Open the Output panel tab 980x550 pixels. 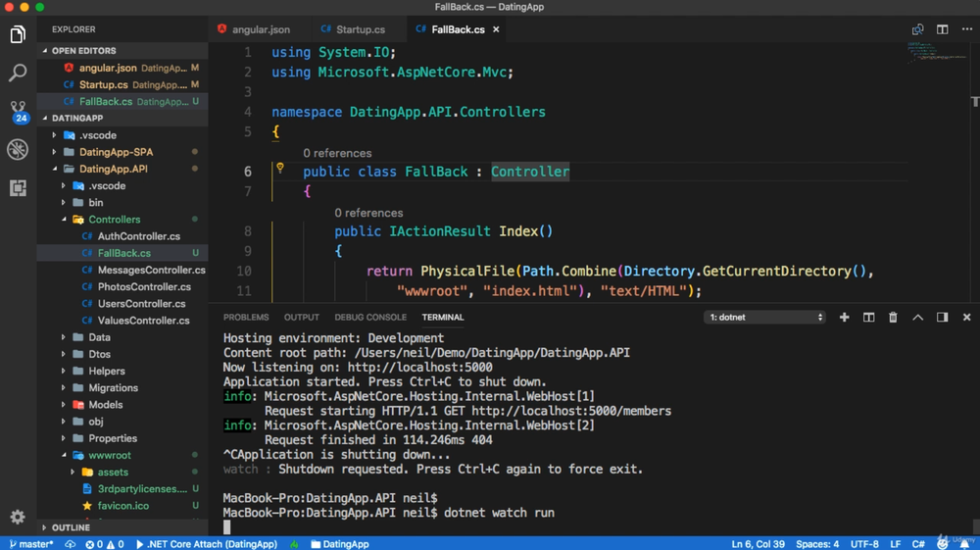coord(301,318)
